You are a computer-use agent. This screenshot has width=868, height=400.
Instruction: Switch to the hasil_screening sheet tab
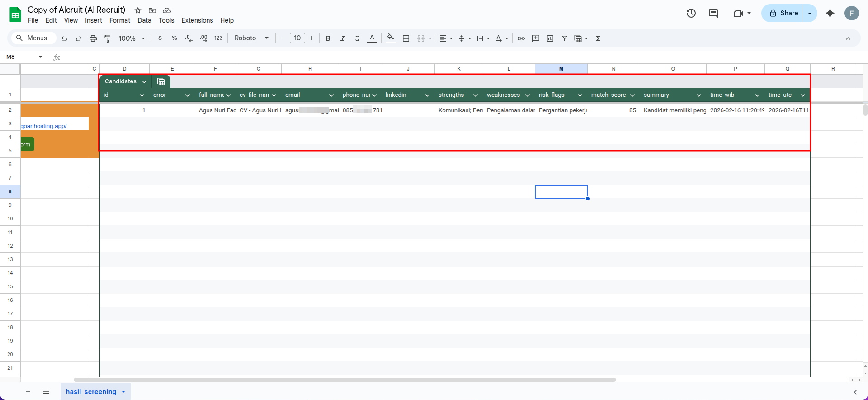pyautogui.click(x=91, y=392)
